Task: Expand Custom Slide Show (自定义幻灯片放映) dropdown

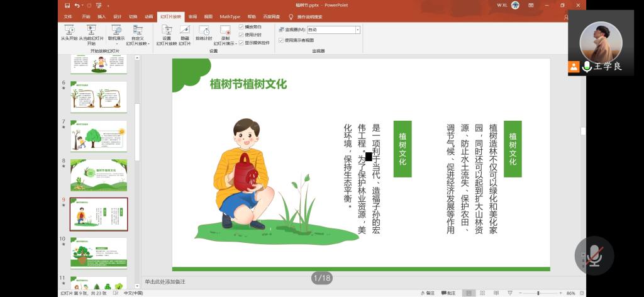Action: click(x=138, y=36)
